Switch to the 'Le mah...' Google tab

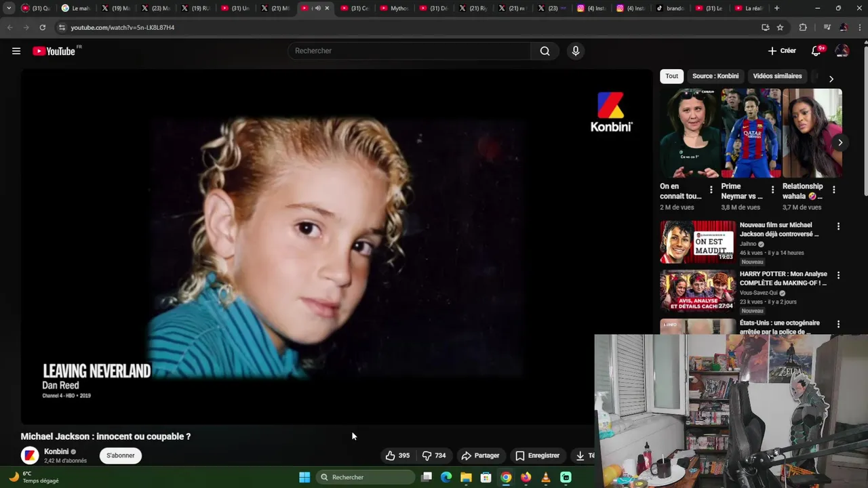point(75,8)
